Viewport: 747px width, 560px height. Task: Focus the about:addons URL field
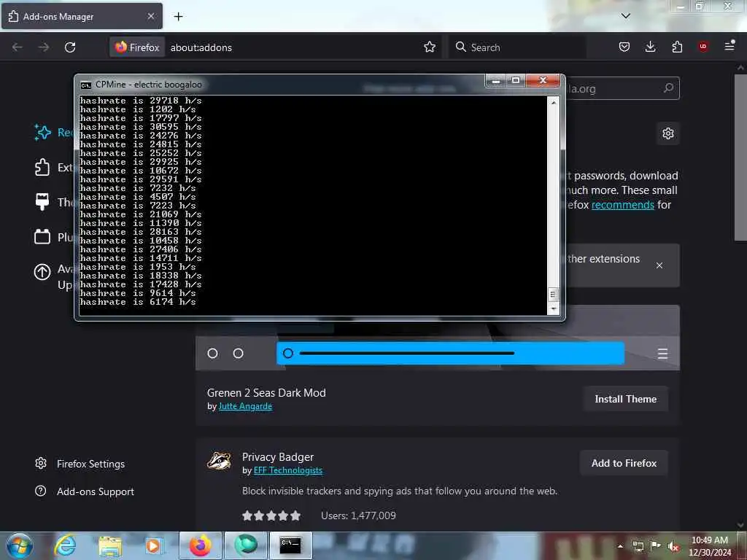[293, 47]
